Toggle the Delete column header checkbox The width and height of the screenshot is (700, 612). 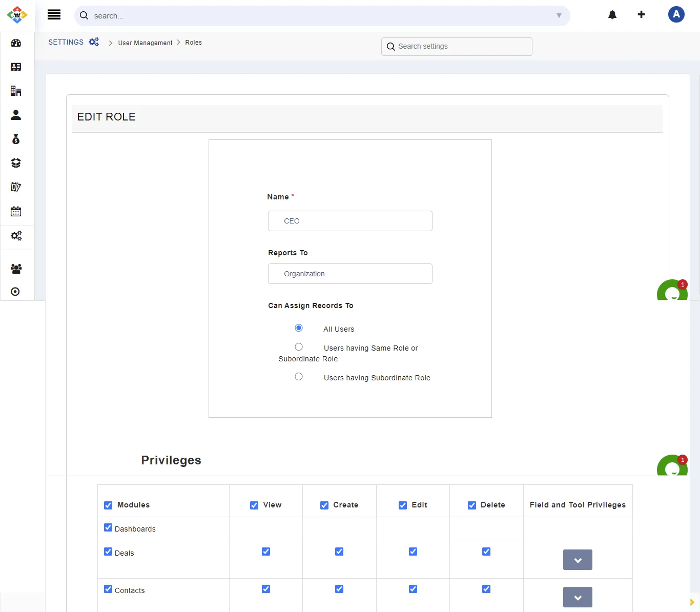tap(472, 505)
